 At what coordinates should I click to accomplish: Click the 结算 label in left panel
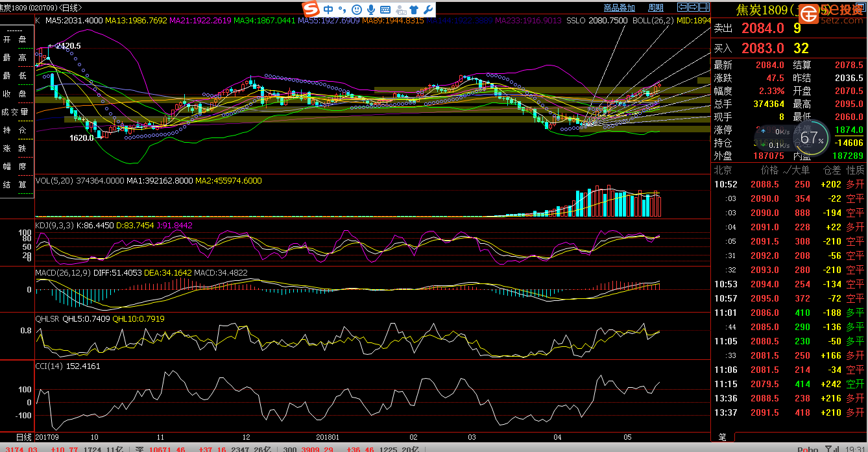pyautogui.click(x=16, y=185)
